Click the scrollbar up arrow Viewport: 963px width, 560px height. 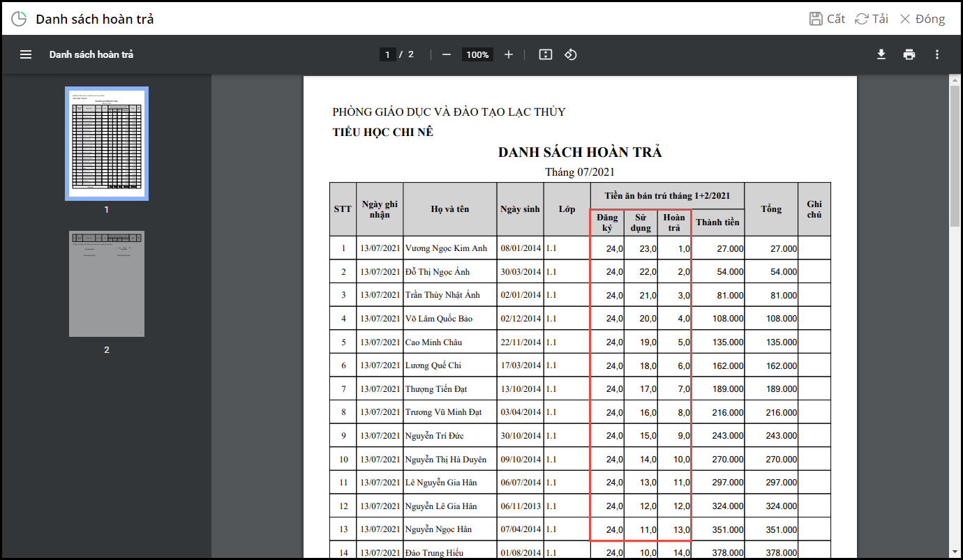955,80
